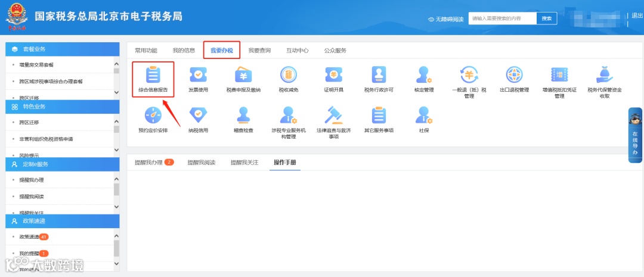This screenshot has width=644, height=277.
Task: Open 发票使用 icon
Action: 198,75
